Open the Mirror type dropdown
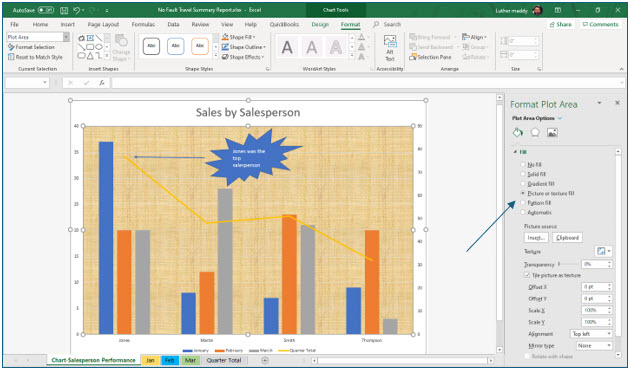 click(593, 346)
